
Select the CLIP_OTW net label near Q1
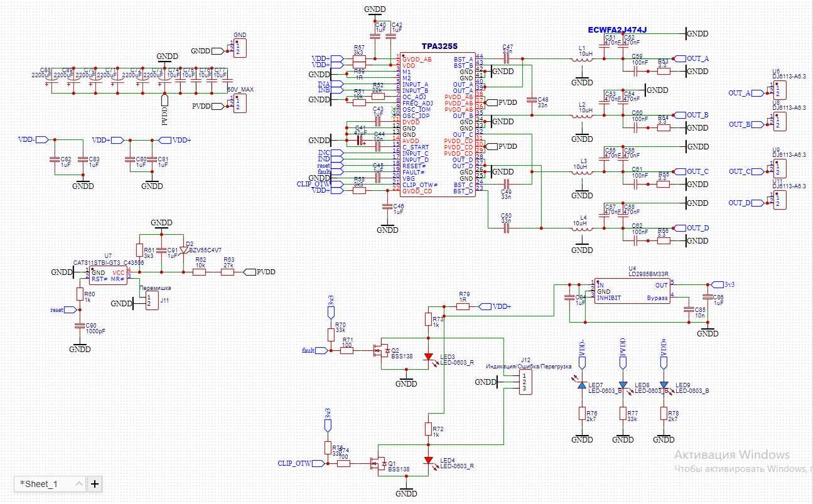[295, 463]
